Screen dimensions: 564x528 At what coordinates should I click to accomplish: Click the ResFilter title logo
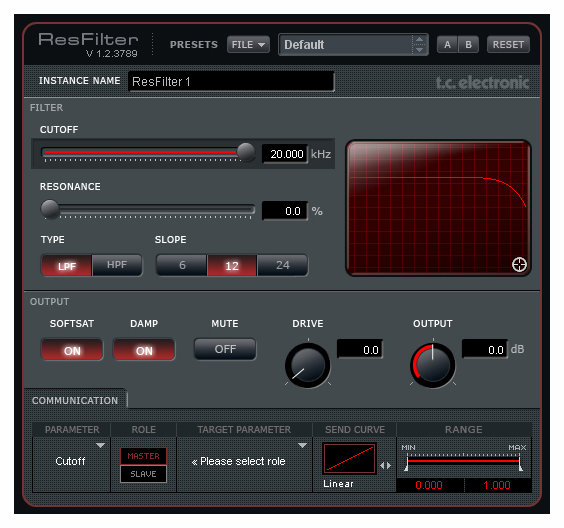(x=88, y=39)
